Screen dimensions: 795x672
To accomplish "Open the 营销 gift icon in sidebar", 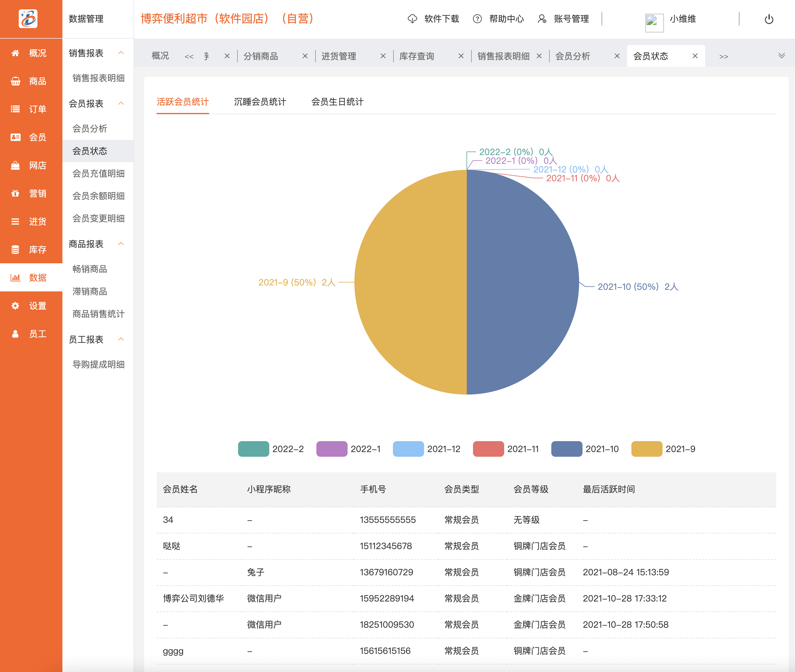I will [x=15, y=193].
